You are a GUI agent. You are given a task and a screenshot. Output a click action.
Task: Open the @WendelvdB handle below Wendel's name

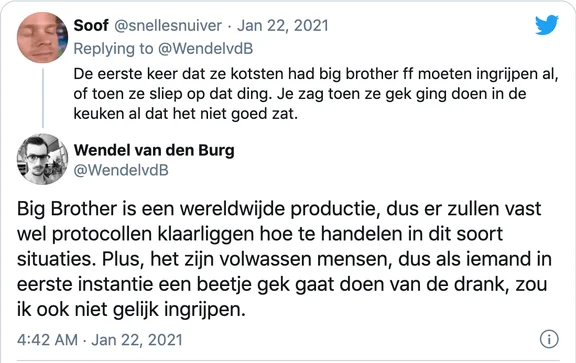point(121,170)
